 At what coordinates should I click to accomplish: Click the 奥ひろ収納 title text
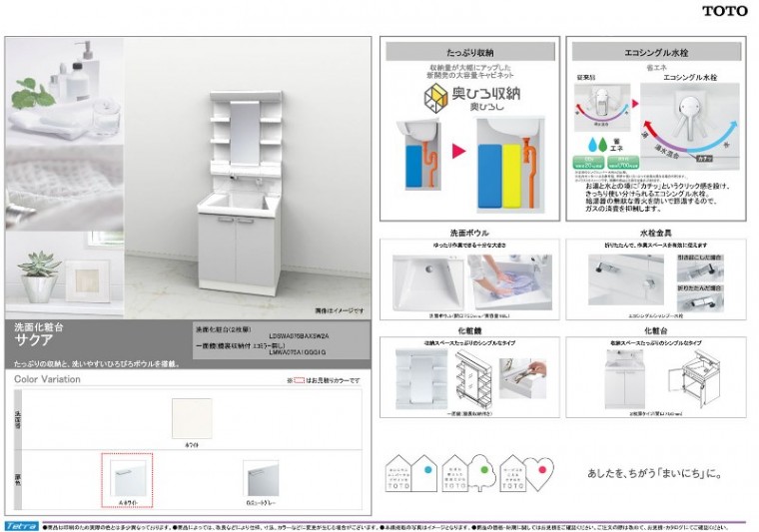click(x=486, y=93)
